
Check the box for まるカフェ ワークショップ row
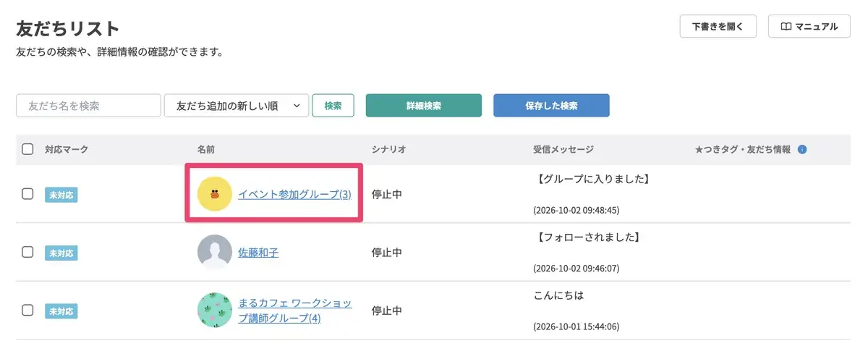coord(27,311)
